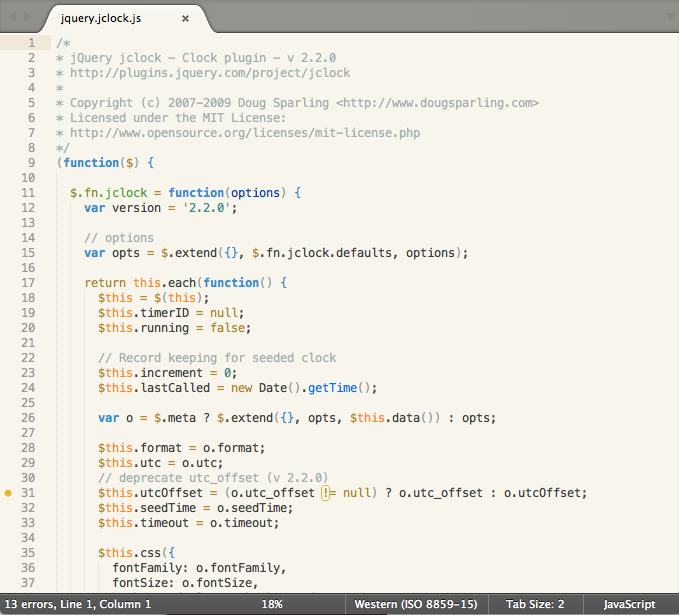The height and width of the screenshot is (615, 679).
Task: Click 'Licensed under the MIT License:' comment
Action: click(178, 118)
